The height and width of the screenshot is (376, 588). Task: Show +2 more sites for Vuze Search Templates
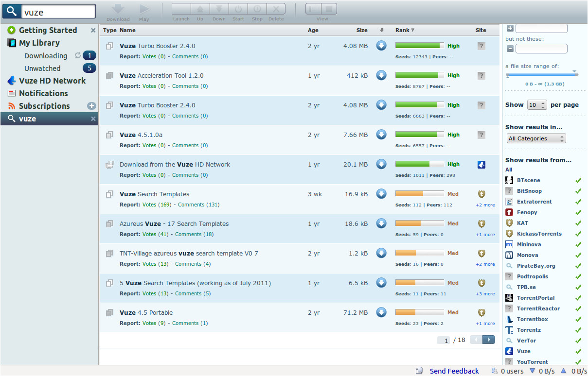(x=485, y=205)
